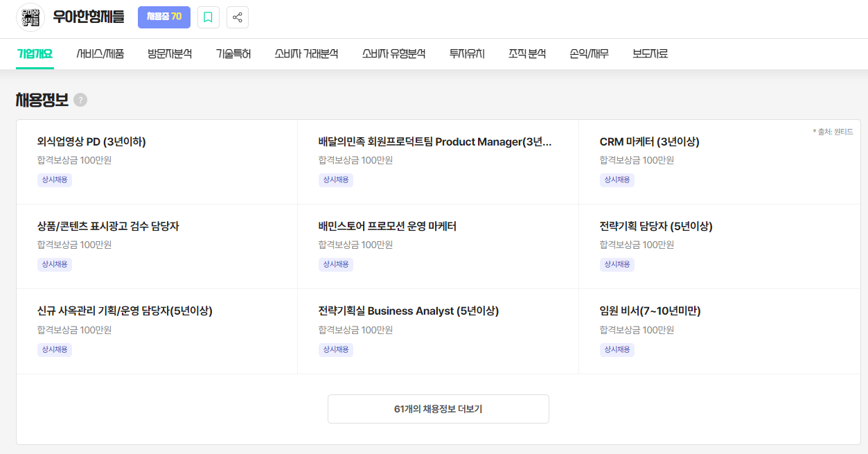Open 전략기획실 Business Analyst (5년이상) posting
Screen dimensions: 868x454
pyautogui.click(x=409, y=311)
